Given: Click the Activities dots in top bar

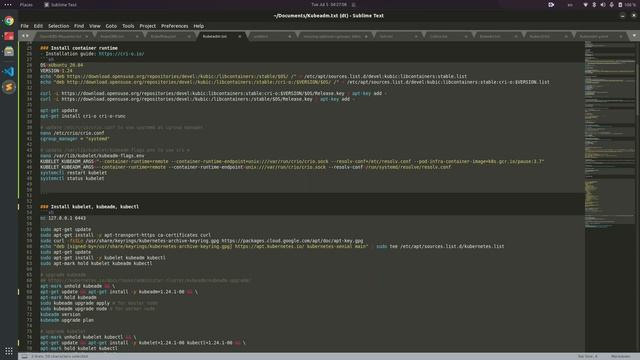Looking at the screenshot, I should coord(7,4).
